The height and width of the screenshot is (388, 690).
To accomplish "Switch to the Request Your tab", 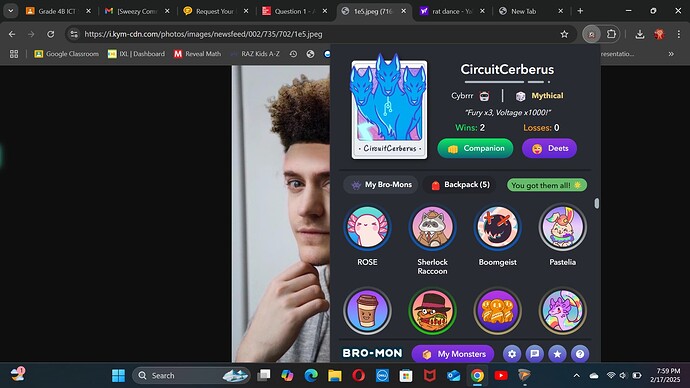I will coord(216,11).
